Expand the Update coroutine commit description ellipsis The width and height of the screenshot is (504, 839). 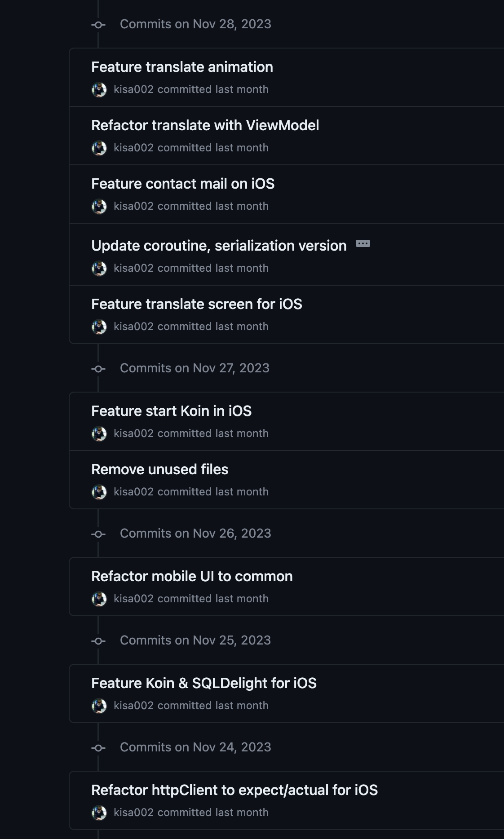tap(363, 243)
